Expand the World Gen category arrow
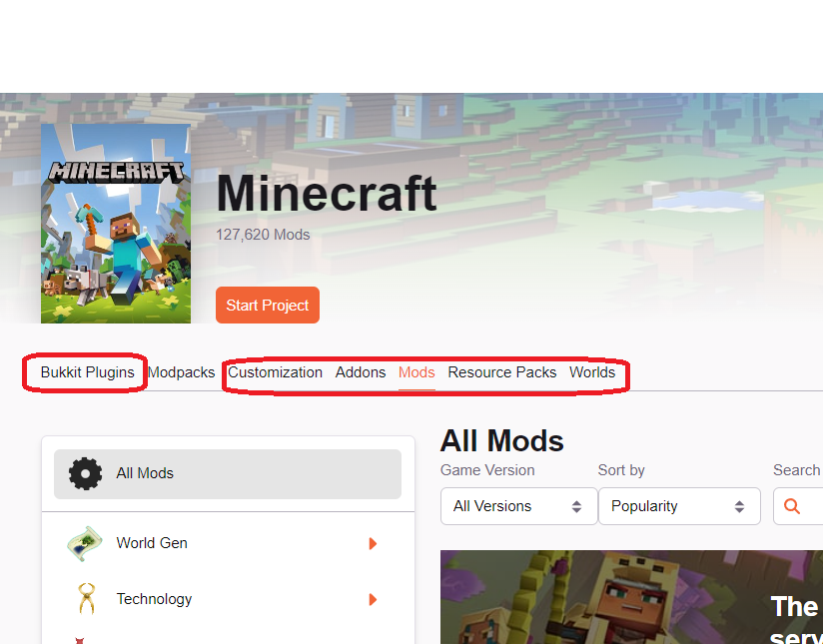 click(373, 543)
